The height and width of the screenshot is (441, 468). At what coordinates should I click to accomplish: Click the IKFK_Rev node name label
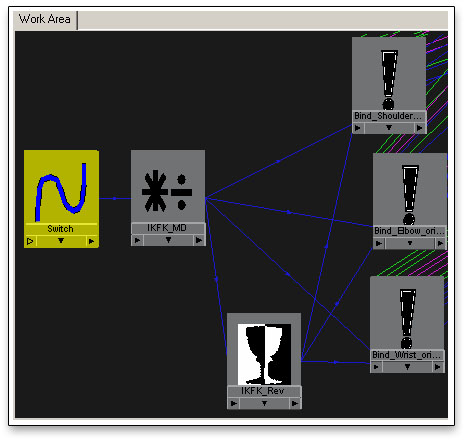[263, 391]
